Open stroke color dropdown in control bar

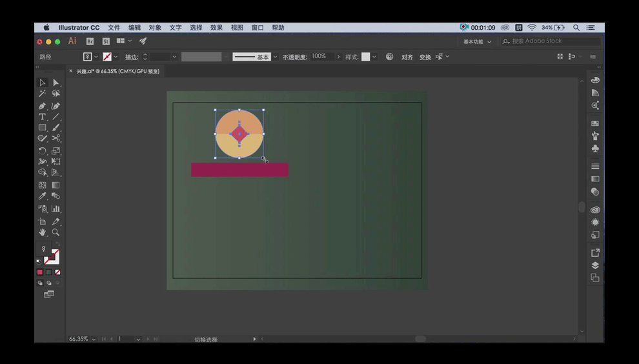116,57
